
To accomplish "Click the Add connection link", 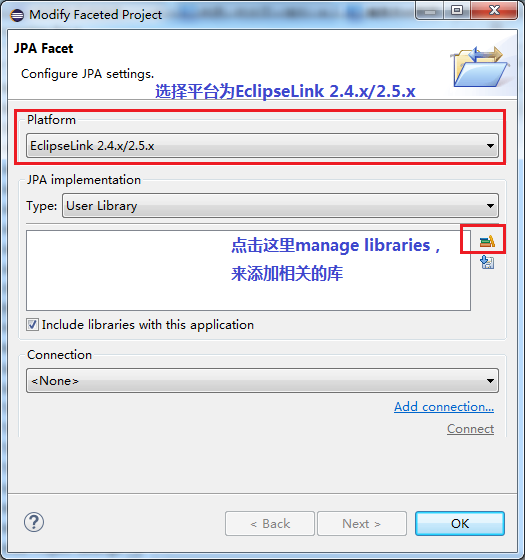I will (x=444, y=407).
